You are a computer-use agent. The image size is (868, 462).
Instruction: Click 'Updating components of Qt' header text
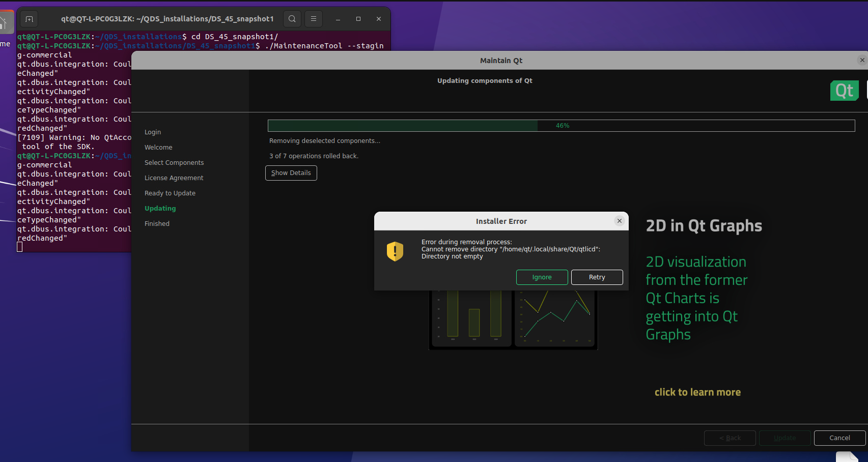click(x=485, y=81)
